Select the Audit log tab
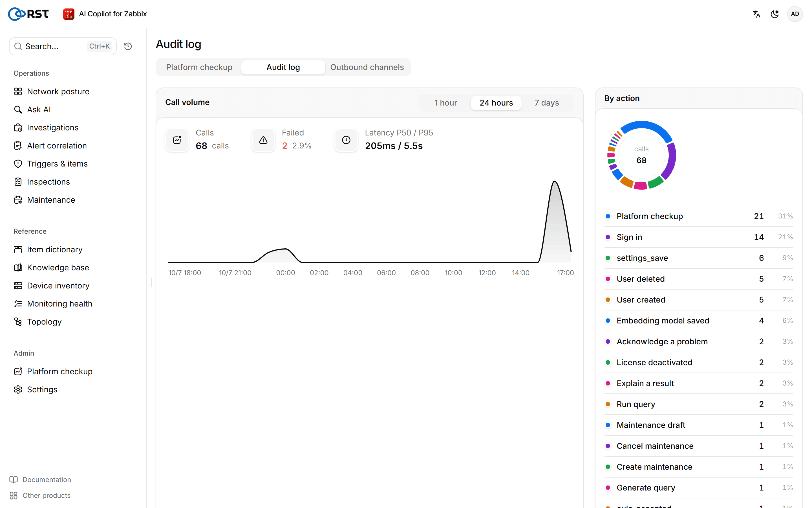The width and height of the screenshot is (812, 508). (283, 67)
